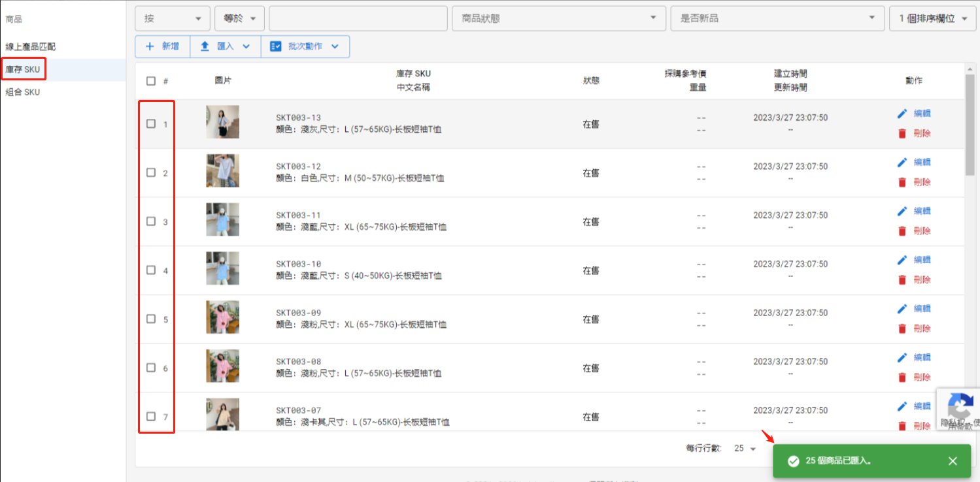This screenshot has height=482, width=980.
Task: Click the 編輯 link for SKT003-13
Action: click(x=922, y=114)
